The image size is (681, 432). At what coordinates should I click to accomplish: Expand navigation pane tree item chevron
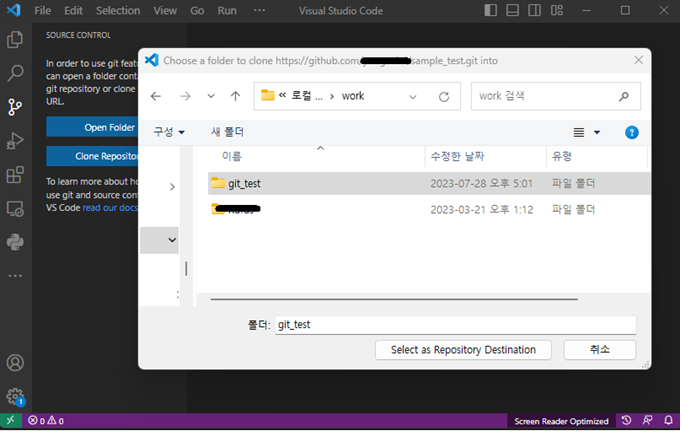(172, 187)
